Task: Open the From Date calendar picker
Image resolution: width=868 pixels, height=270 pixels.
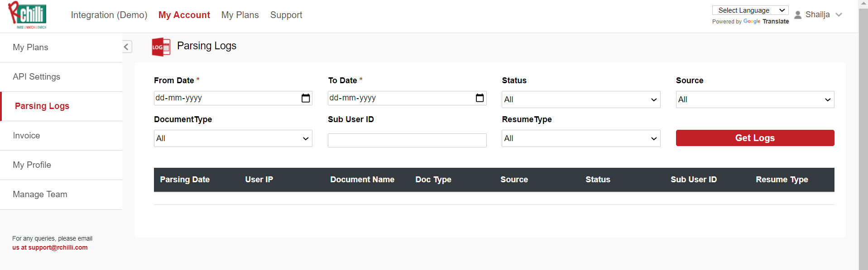Action: 306,98
